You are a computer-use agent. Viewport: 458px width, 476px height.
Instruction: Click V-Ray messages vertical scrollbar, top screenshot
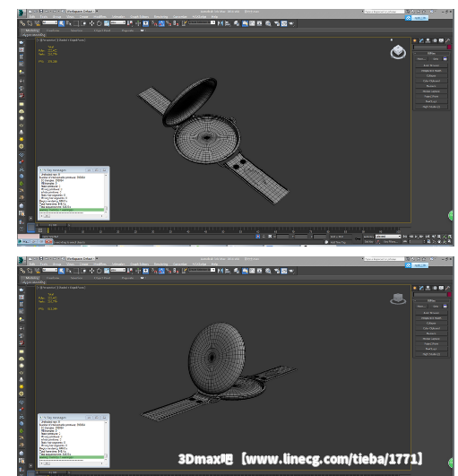click(x=106, y=193)
